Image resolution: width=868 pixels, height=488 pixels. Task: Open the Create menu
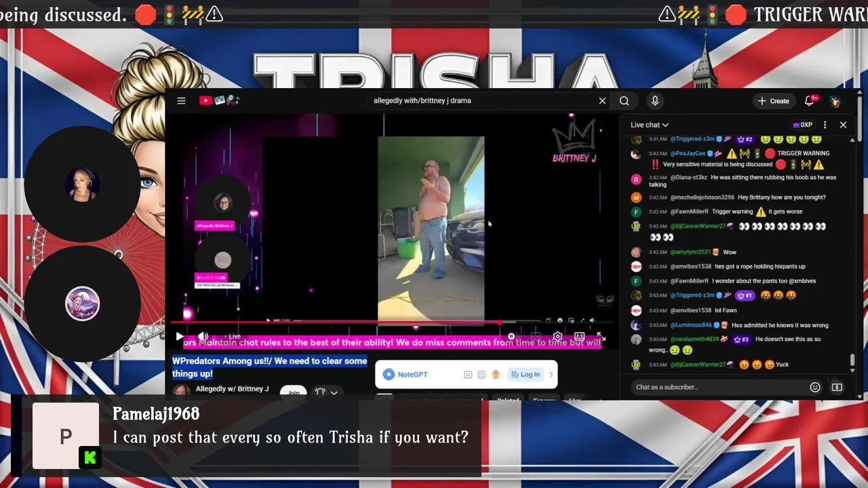[x=773, y=101]
